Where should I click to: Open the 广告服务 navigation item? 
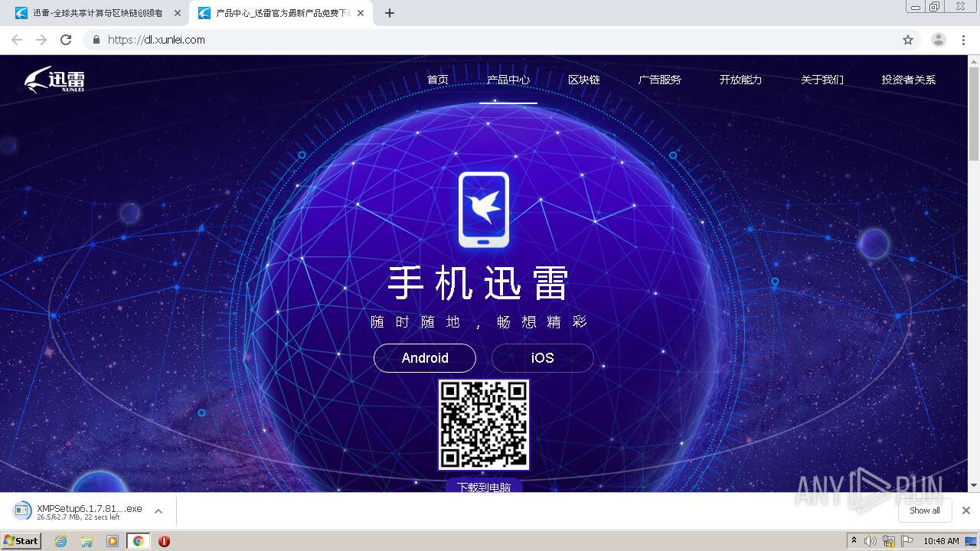[x=659, y=80]
